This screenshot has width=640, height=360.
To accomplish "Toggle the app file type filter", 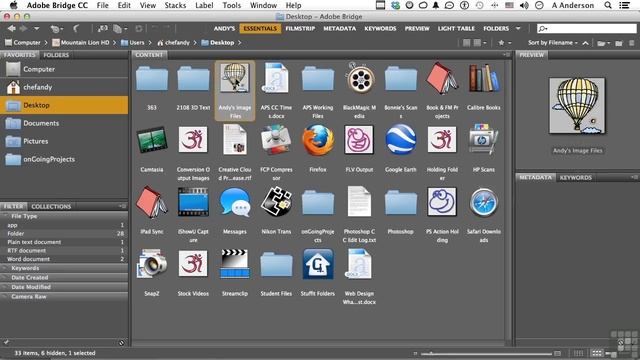I will [x=64, y=225].
